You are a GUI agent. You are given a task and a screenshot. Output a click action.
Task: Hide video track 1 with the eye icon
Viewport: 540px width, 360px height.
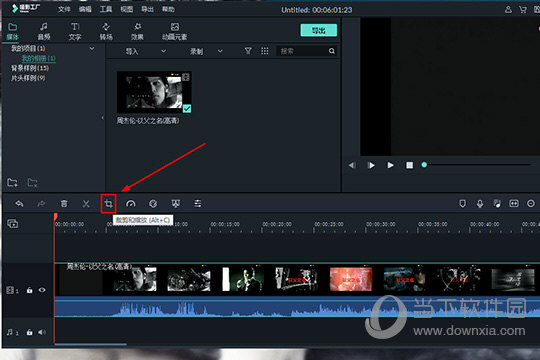pyautogui.click(x=42, y=290)
